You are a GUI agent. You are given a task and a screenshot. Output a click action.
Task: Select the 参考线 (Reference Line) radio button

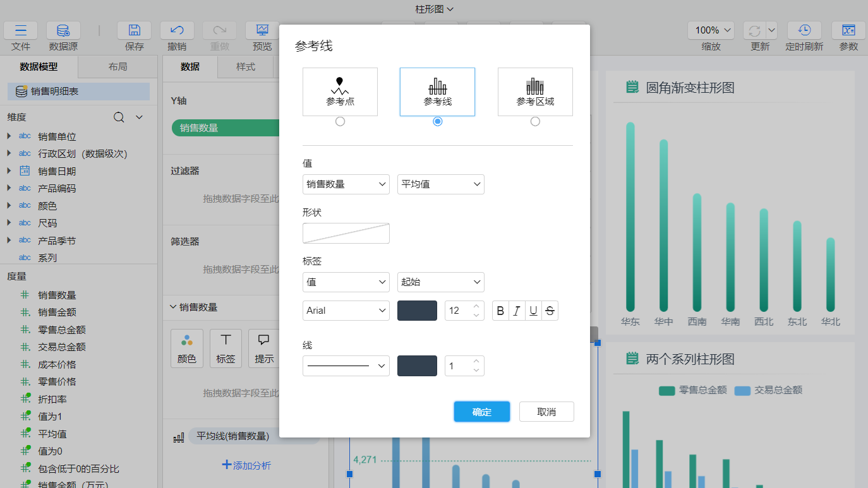[x=437, y=121]
